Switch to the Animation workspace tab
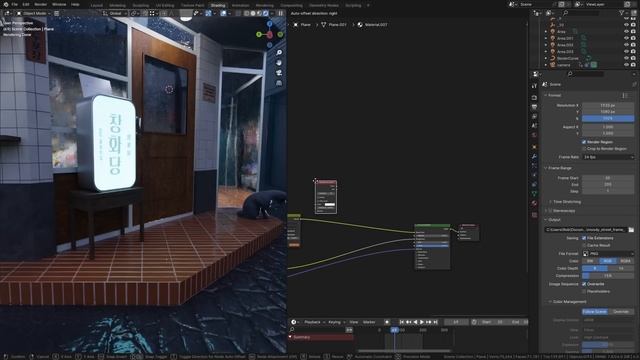640x360 pixels. 240,6
